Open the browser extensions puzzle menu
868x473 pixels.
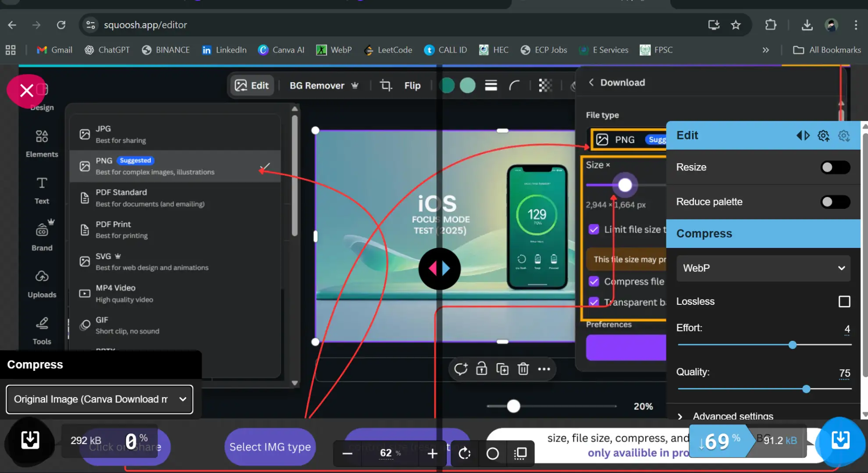[x=770, y=25]
